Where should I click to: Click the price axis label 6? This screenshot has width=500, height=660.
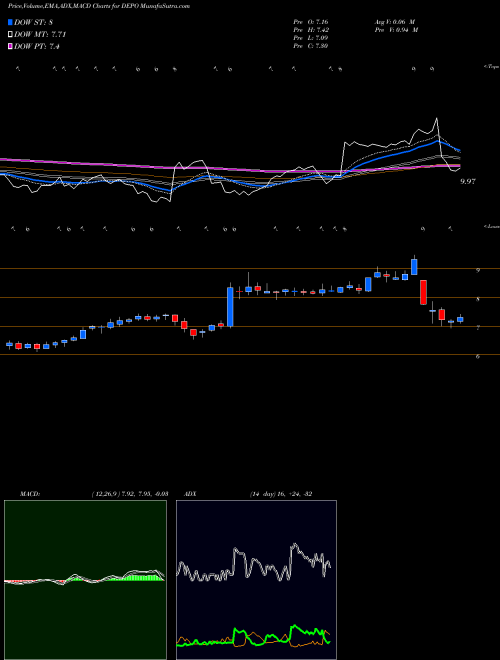[478, 357]
